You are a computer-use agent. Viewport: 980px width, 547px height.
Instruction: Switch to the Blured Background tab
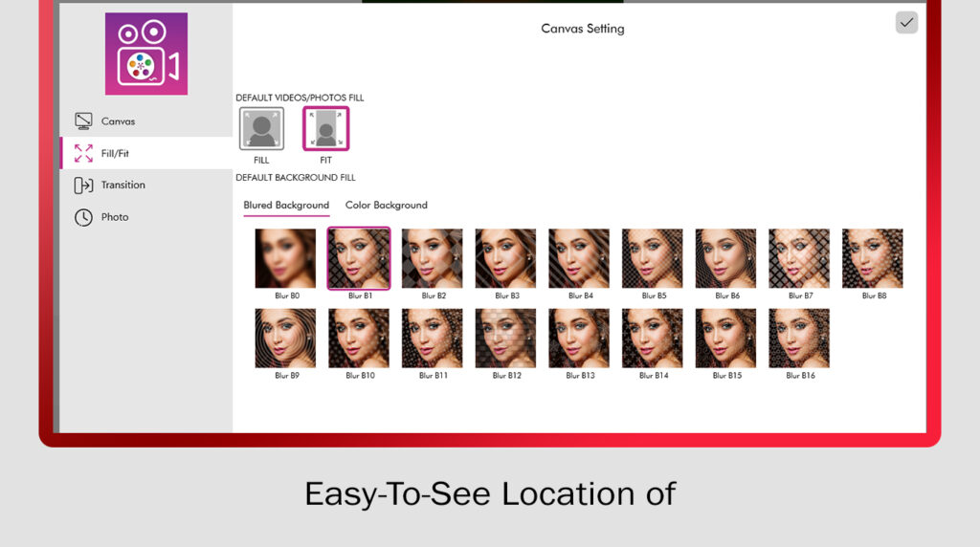(x=286, y=206)
